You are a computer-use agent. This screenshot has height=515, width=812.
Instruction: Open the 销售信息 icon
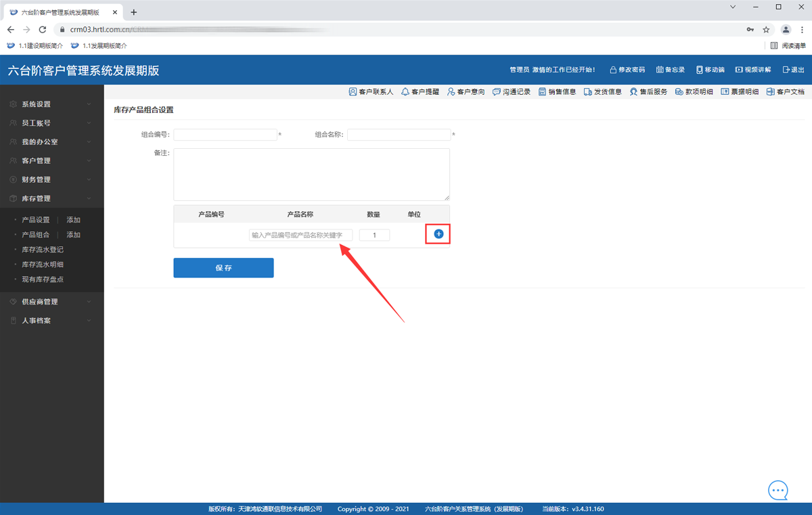coord(543,91)
